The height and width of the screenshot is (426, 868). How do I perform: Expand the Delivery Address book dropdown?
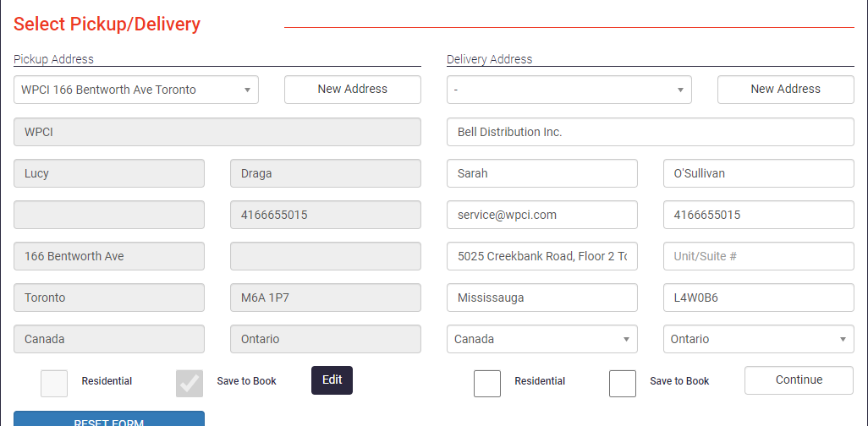pyautogui.click(x=569, y=90)
